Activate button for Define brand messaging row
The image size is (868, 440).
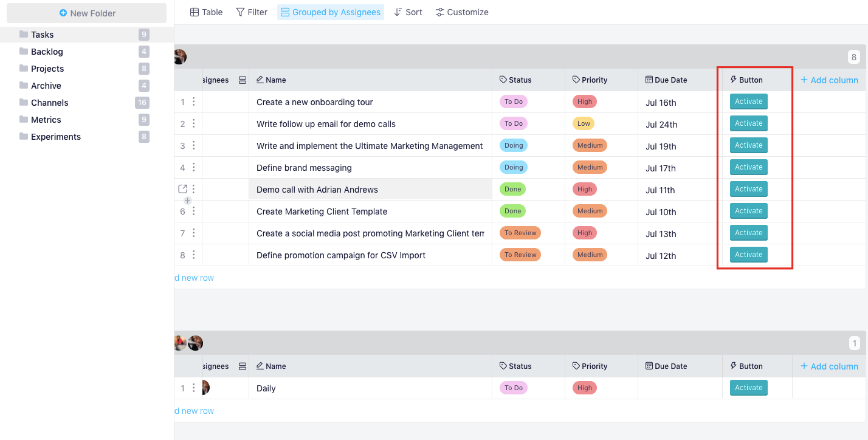click(749, 167)
